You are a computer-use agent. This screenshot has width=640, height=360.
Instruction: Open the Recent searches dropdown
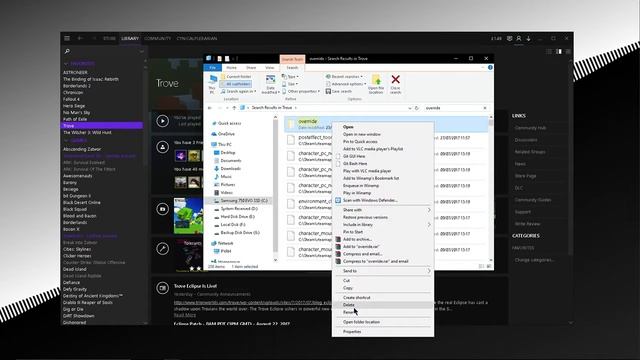(344, 77)
